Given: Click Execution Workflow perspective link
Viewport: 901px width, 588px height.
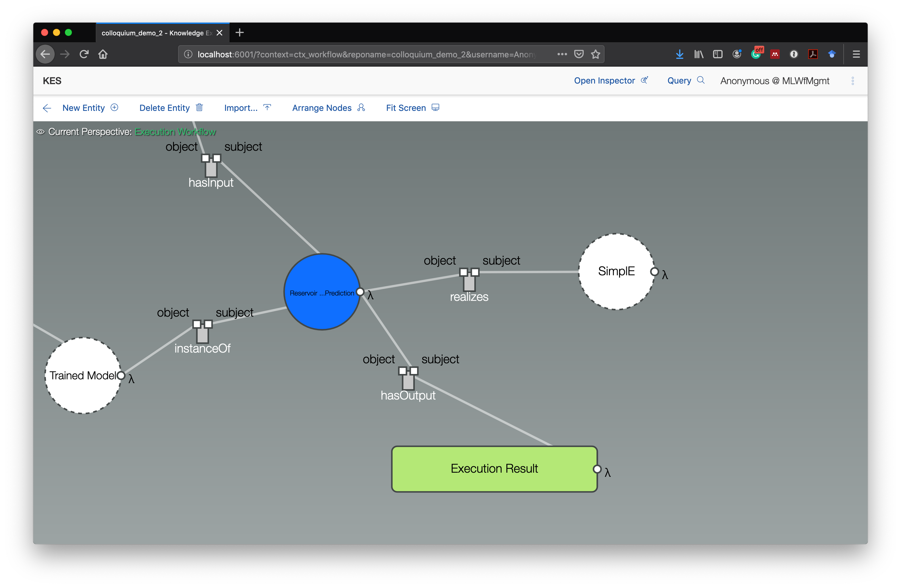Looking at the screenshot, I should (x=175, y=132).
